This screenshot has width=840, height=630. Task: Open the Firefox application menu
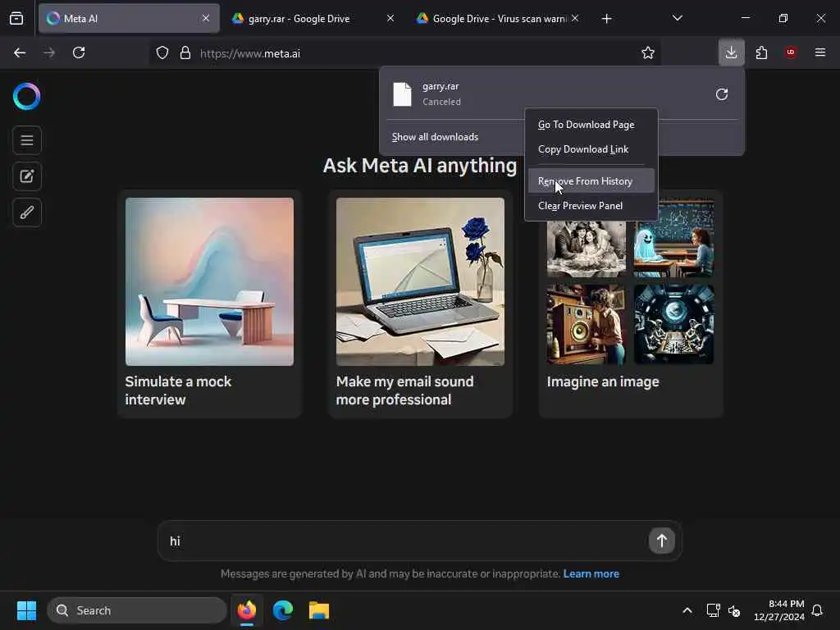tap(819, 52)
